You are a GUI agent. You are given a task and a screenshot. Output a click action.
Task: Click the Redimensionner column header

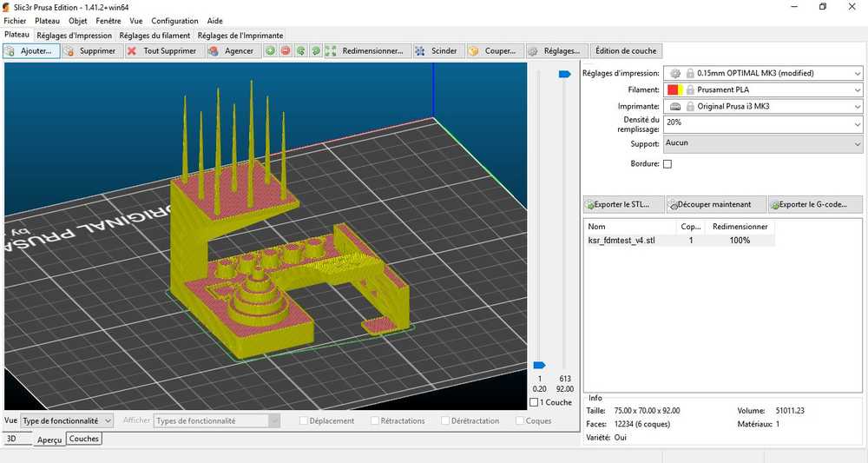point(740,227)
